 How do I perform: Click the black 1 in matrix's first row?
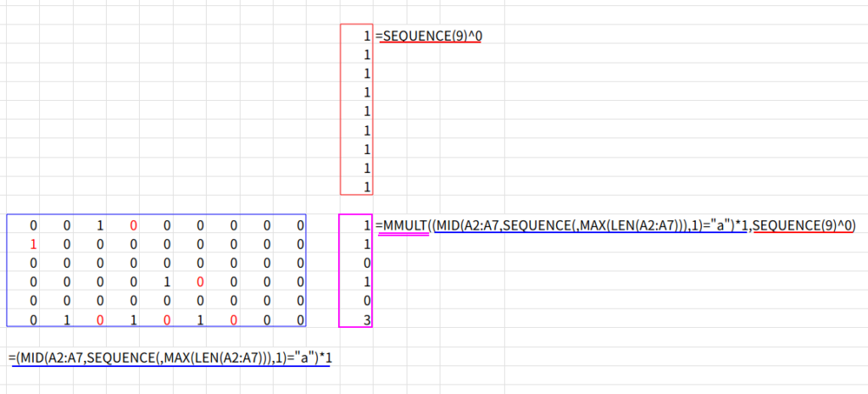100,225
